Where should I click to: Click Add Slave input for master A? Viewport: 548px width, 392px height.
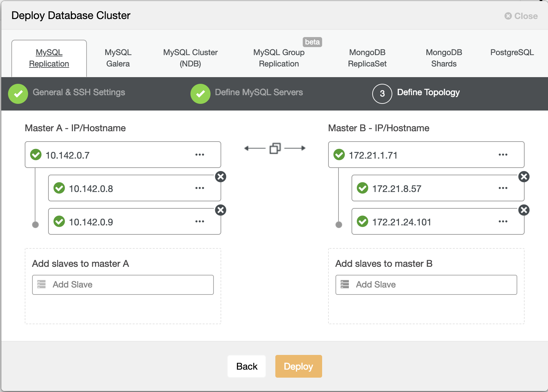pos(123,285)
